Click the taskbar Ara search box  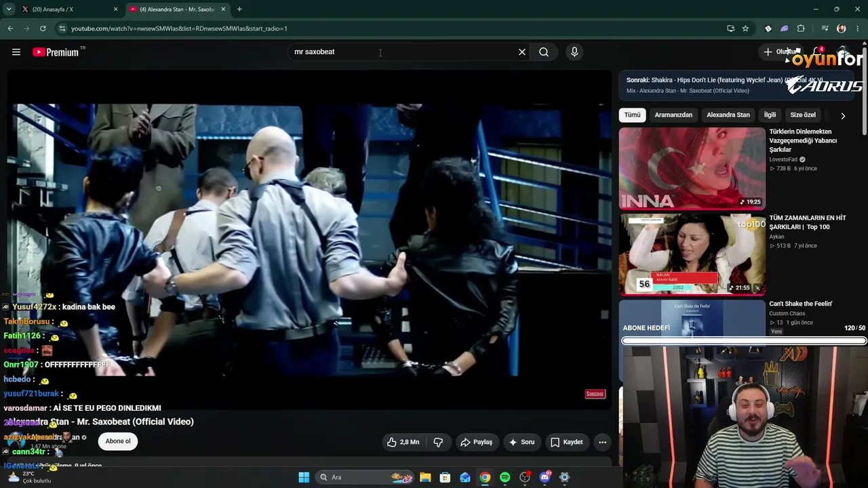point(366,477)
